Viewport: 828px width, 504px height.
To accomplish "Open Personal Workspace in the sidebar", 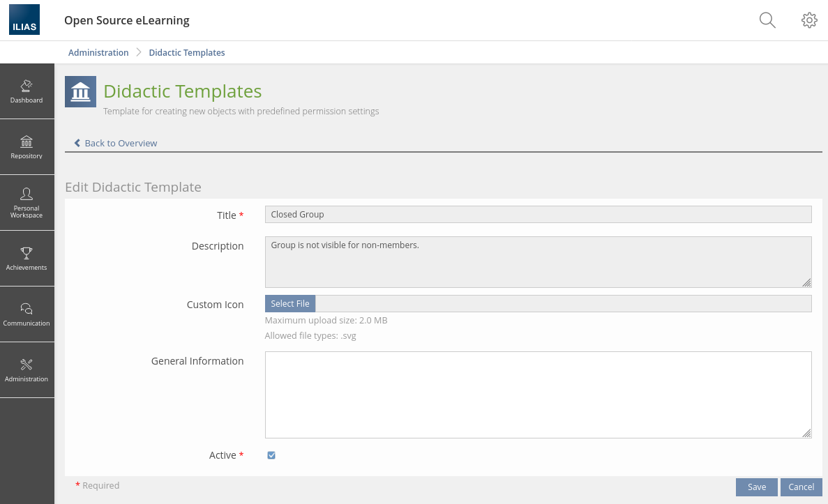I will coord(27,203).
